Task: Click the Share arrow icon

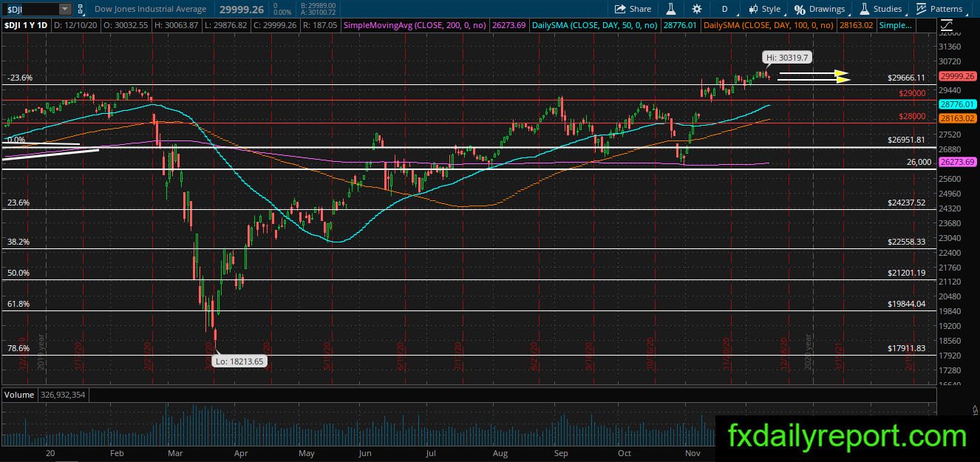Action: click(x=621, y=9)
